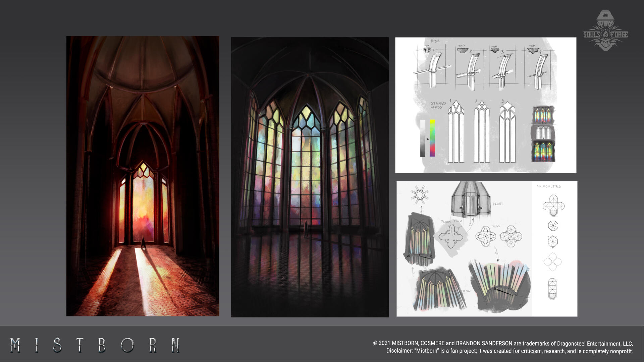The width and height of the screenshot is (644, 362).
Task: Click the grayscale value gradient bar
Action: click(x=423, y=138)
